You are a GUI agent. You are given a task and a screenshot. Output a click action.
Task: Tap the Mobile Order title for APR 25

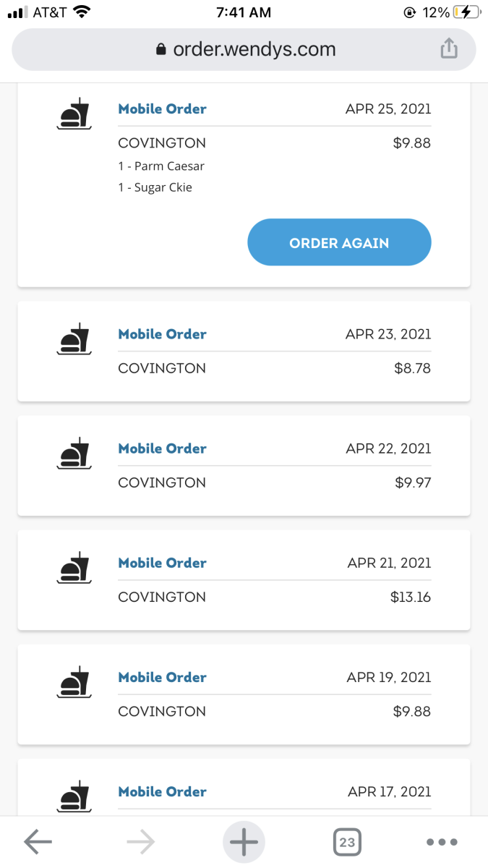[162, 109]
